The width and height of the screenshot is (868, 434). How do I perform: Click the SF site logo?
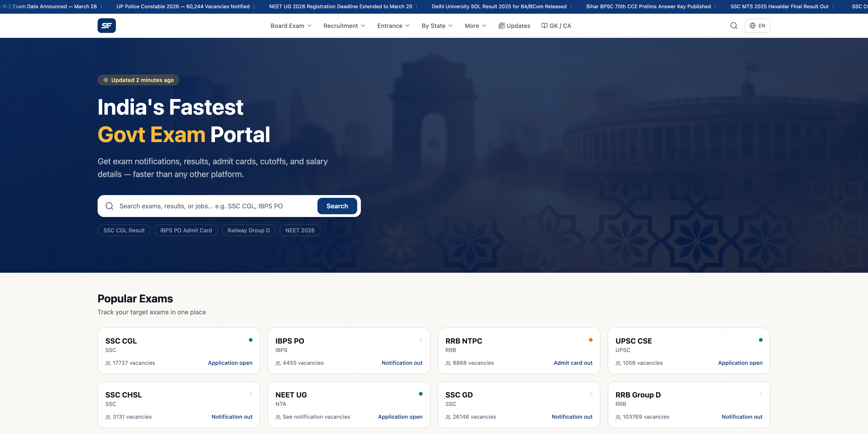coord(107,26)
